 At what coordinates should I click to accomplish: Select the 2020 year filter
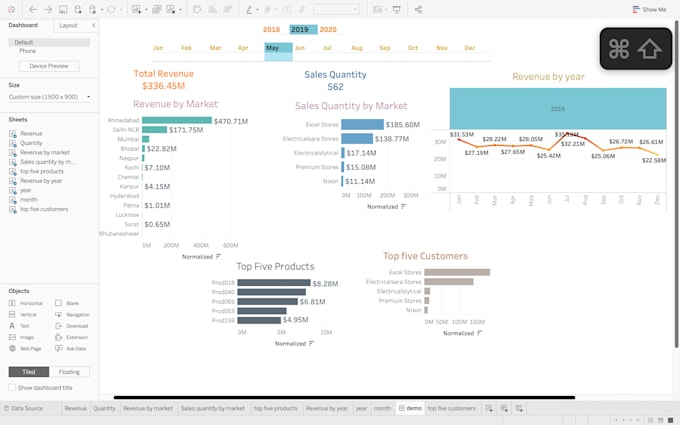click(328, 30)
